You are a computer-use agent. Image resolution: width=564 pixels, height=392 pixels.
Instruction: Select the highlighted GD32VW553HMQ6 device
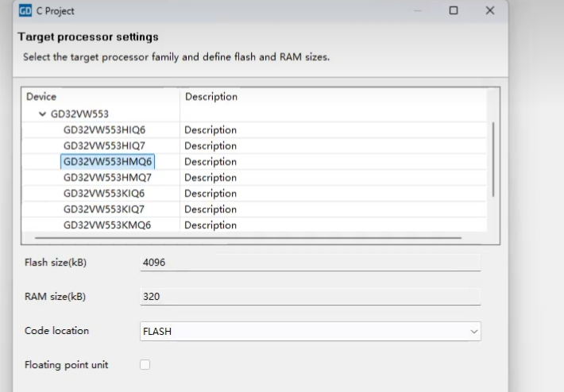(x=107, y=162)
